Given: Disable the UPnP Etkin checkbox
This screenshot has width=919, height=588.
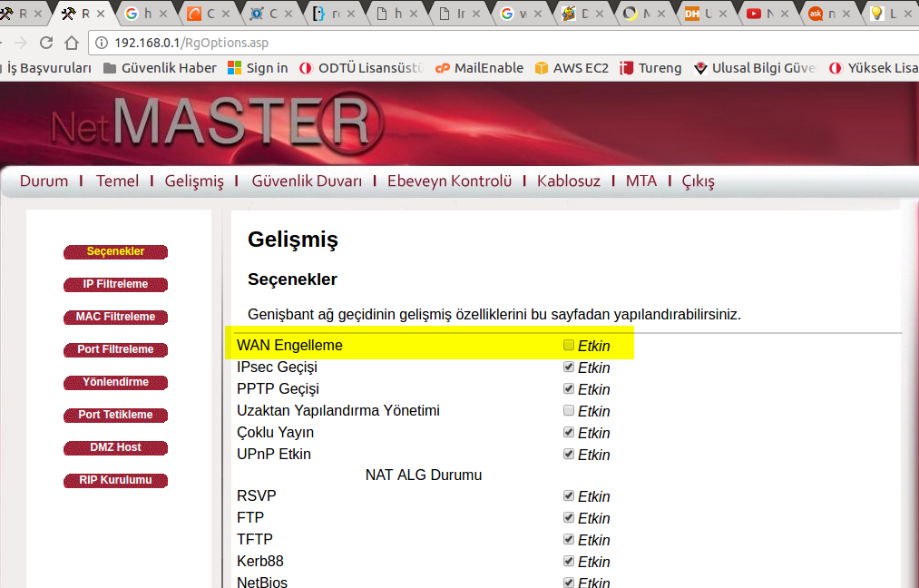Looking at the screenshot, I should [569, 454].
